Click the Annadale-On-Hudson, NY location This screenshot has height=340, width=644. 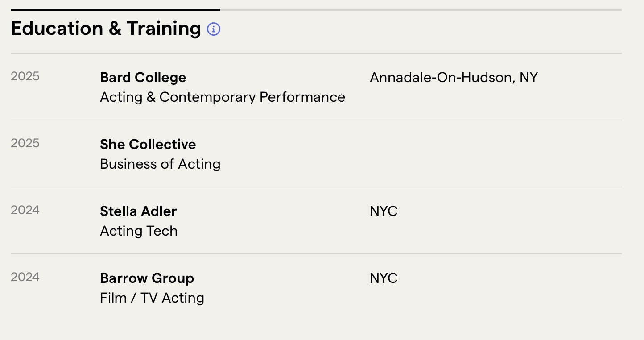[454, 78]
